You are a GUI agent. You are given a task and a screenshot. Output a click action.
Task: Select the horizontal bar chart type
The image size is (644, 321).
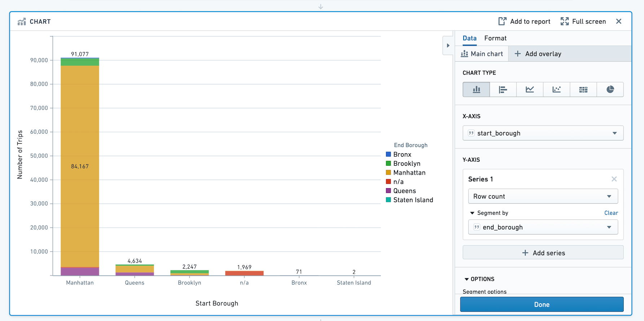tap(503, 90)
